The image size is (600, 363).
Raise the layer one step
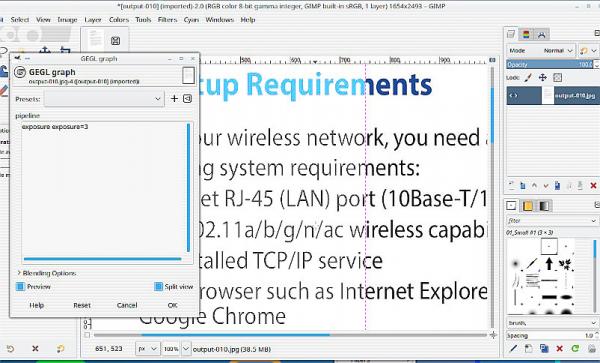click(535, 186)
